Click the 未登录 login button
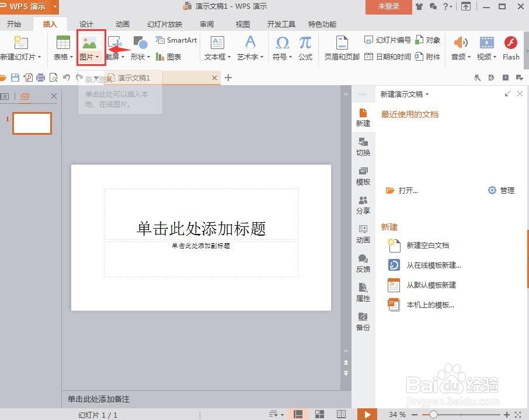Image resolution: width=529 pixels, height=420 pixels. (x=388, y=7)
